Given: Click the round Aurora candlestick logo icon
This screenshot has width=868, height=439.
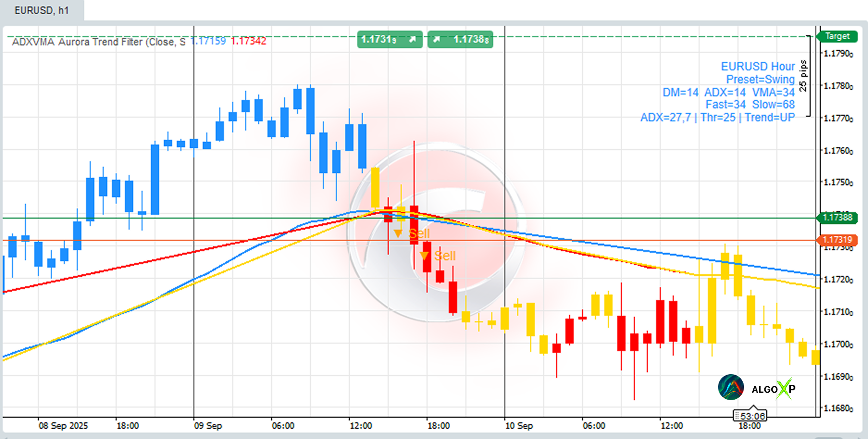Looking at the screenshot, I should (x=731, y=387).
